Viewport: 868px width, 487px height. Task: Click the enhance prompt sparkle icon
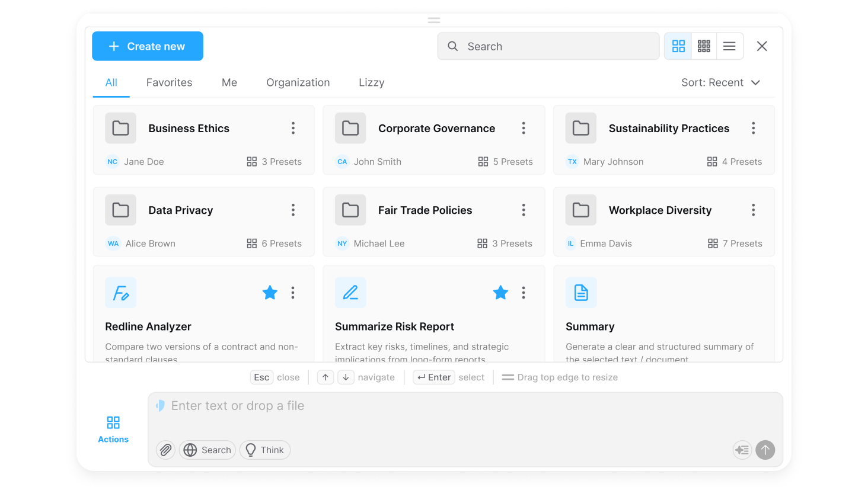(x=742, y=450)
